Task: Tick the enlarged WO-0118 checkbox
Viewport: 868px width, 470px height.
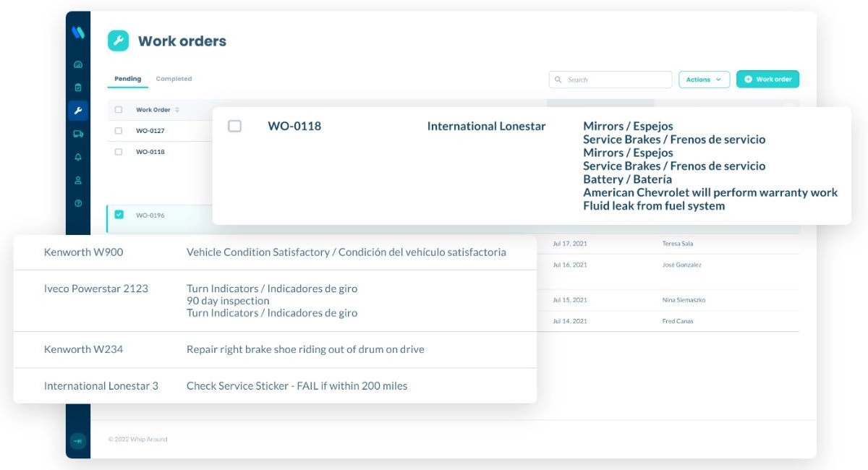Action: pos(234,126)
